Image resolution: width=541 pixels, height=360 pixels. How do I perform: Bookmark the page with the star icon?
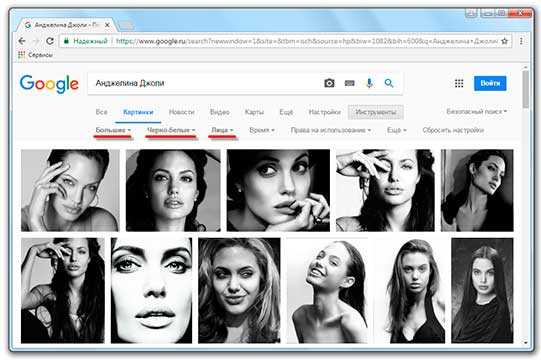tap(504, 41)
